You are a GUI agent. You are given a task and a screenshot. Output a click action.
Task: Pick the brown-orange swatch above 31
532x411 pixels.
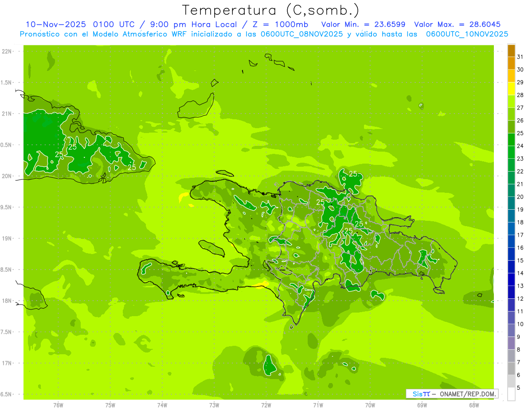point(511,51)
